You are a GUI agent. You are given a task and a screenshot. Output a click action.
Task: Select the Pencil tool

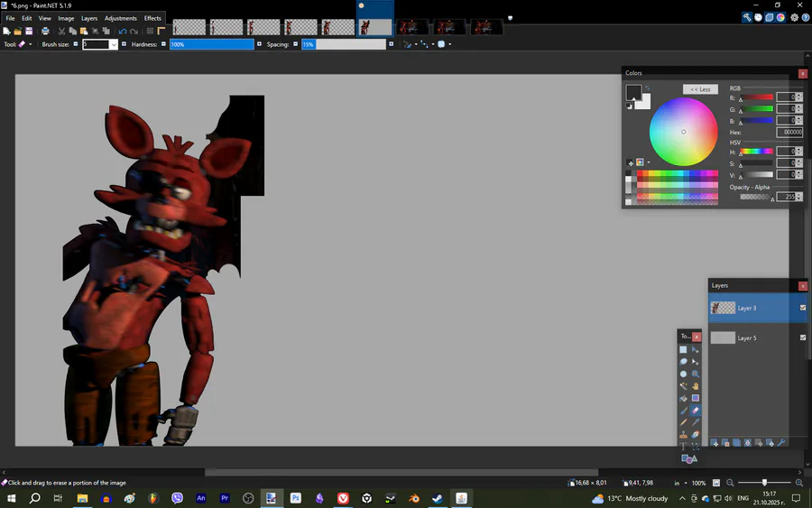click(x=683, y=422)
